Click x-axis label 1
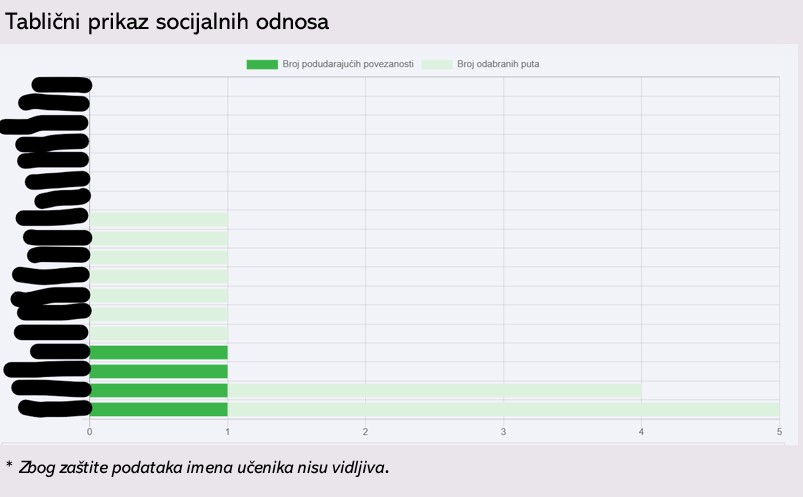Screen dimensions: 803x497 (228, 431)
